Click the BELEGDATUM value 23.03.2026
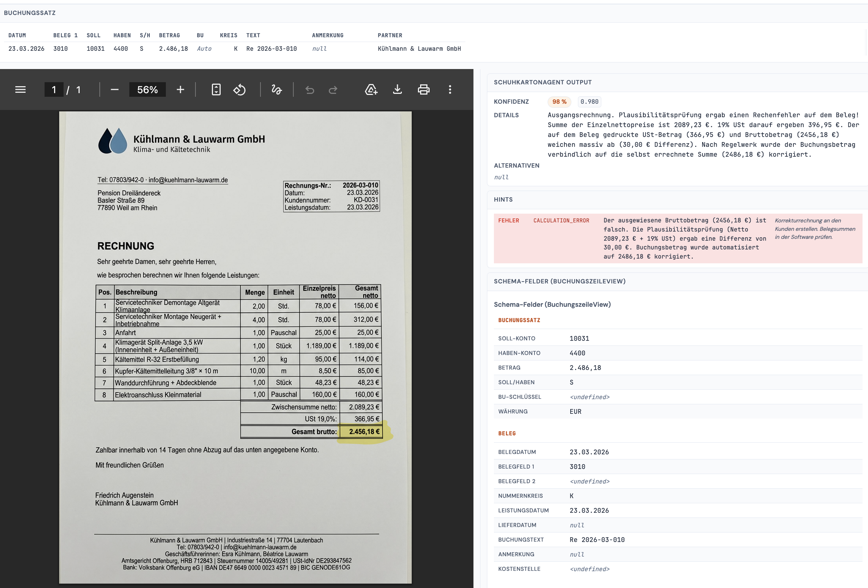Image resolution: width=868 pixels, height=588 pixels. pos(589,452)
